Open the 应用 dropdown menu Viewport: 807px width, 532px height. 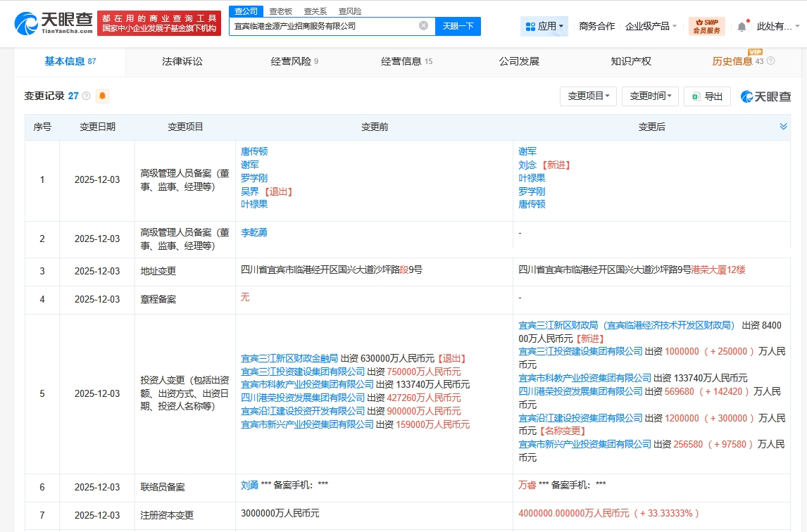coord(544,27)
